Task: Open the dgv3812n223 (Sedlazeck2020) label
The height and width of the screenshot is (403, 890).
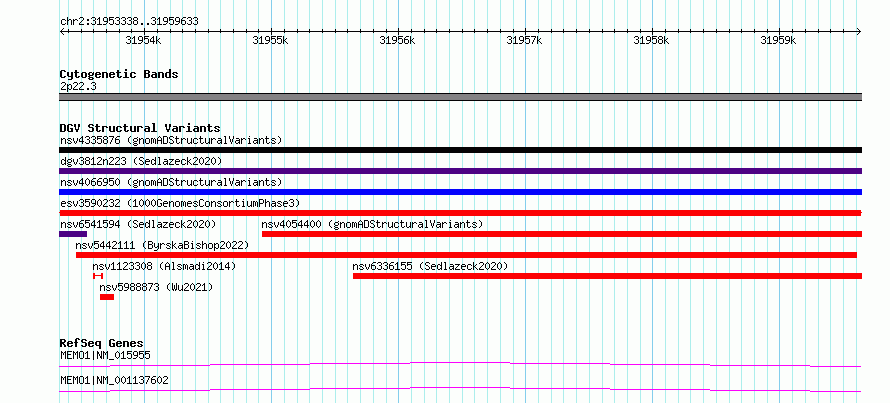Action: [141, 161]
